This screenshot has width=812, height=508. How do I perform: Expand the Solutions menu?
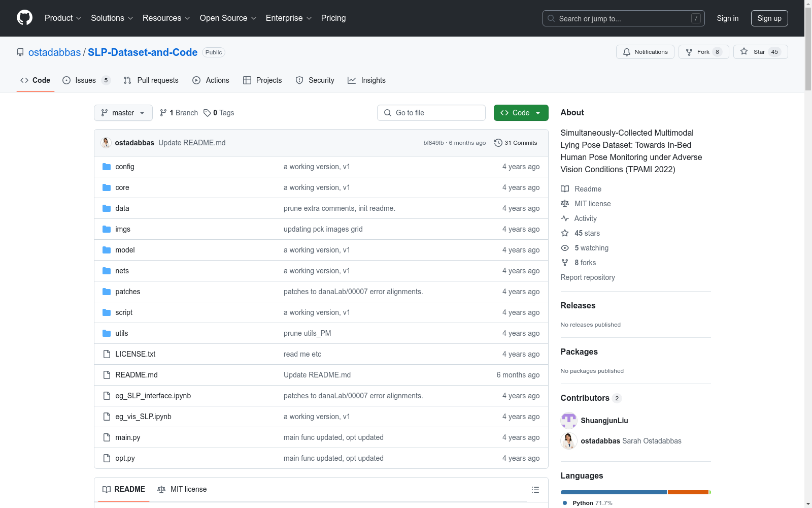click(112, 18)
